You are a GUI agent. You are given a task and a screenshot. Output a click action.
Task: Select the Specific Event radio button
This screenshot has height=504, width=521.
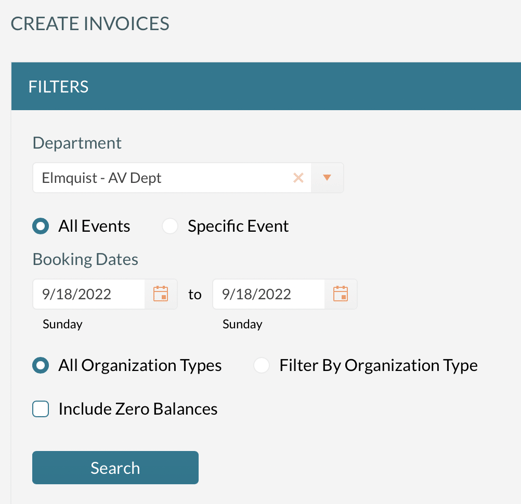pyautogui.click(x=170, y=226)
